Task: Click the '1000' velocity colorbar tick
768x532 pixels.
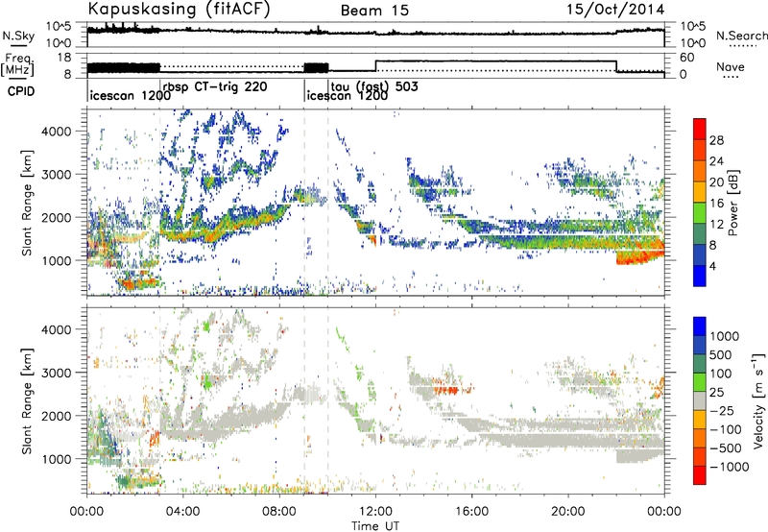Action: click(x=725, y=336)
